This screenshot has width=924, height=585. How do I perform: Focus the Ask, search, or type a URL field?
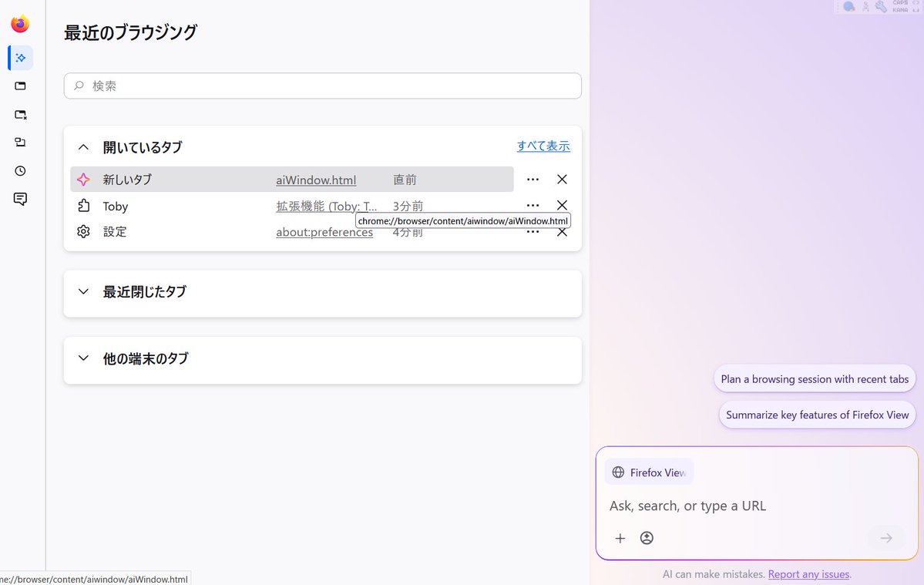[x=757, y=506]
